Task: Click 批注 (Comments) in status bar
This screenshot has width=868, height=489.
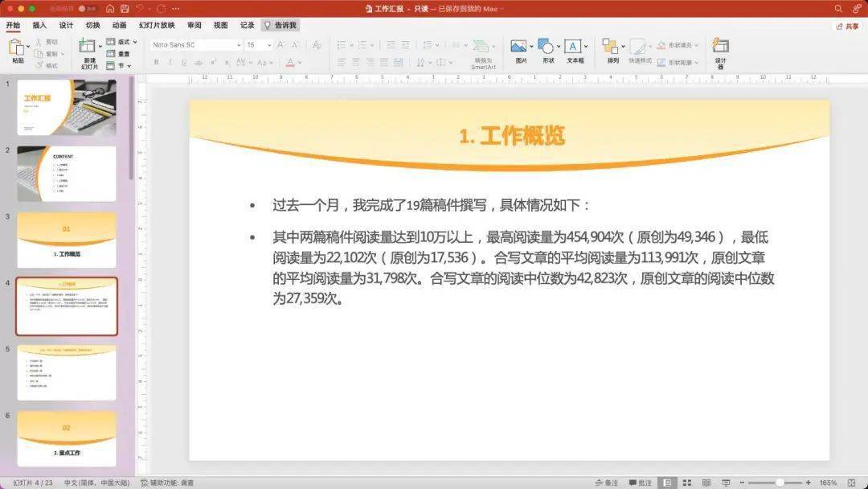Action: pyautogui.click(x=640, y=483)
